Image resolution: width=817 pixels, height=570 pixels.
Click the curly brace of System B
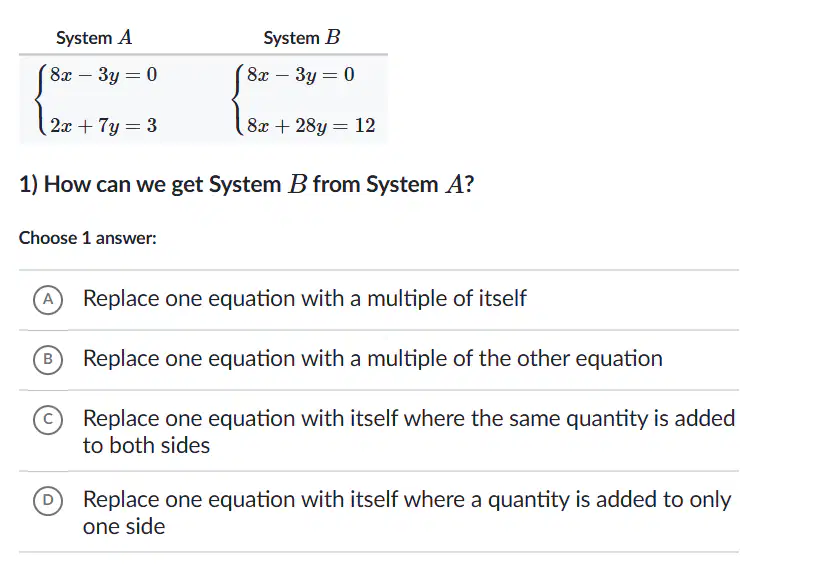237,100
